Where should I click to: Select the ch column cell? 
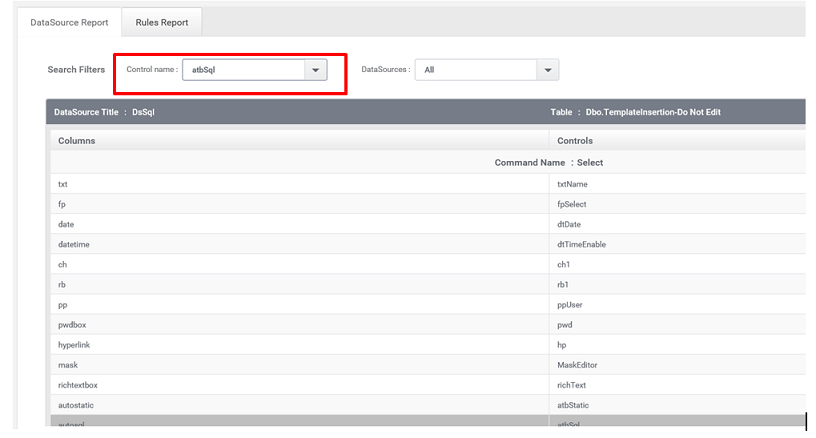click(x=300, y=264)
